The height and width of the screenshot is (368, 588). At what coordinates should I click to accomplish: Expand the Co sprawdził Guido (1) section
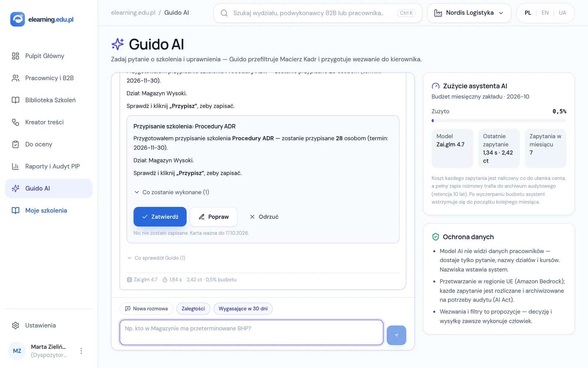(x=156, y=258)
